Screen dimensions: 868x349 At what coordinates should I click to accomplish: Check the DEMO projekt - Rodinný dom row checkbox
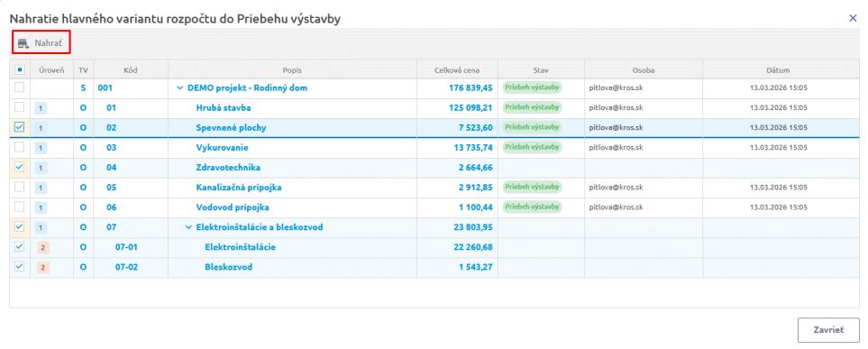pyautogui.click(x=19, y=87)
